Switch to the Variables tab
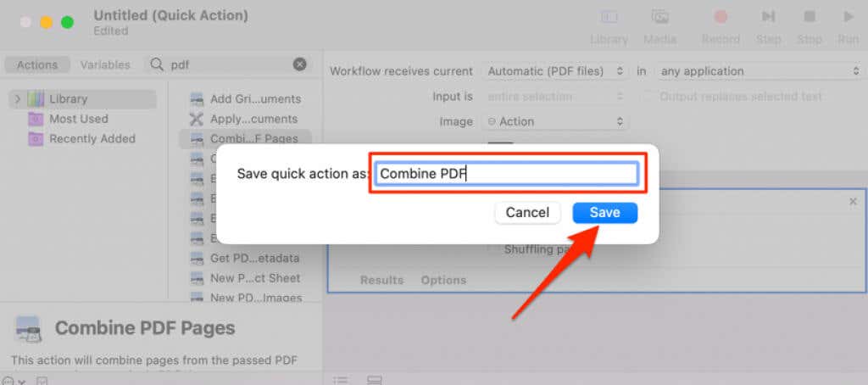Screen dimensions: 868x385 [105, 64]
